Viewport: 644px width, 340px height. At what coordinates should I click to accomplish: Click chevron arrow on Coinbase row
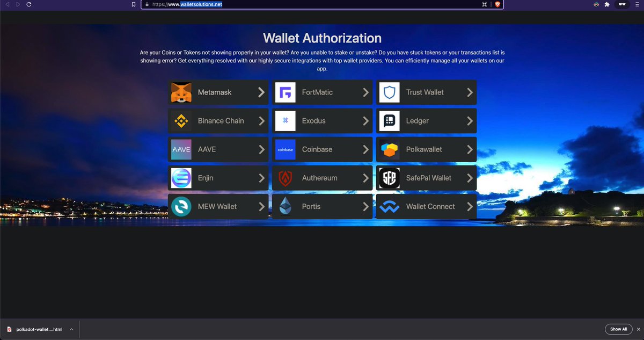[x=365, y=149]
